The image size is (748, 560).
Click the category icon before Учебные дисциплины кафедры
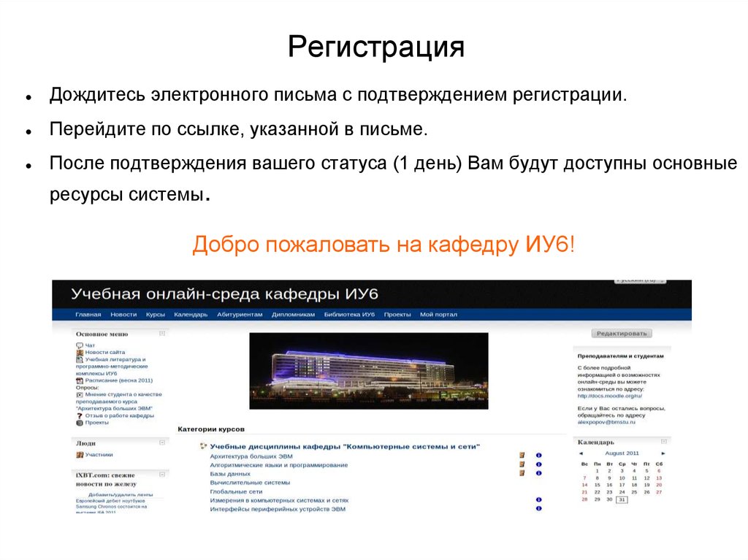point(202,445)
